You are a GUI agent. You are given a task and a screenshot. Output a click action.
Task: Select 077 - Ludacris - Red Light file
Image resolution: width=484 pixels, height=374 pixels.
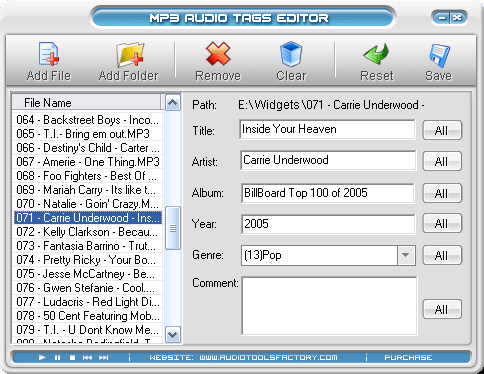click(x=88, y=302)
